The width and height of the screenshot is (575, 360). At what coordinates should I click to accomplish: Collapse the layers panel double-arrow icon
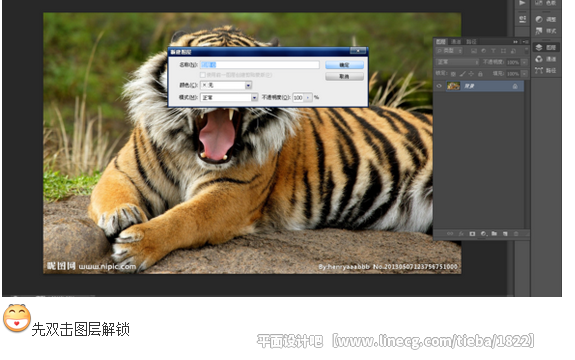click(515, 42)
